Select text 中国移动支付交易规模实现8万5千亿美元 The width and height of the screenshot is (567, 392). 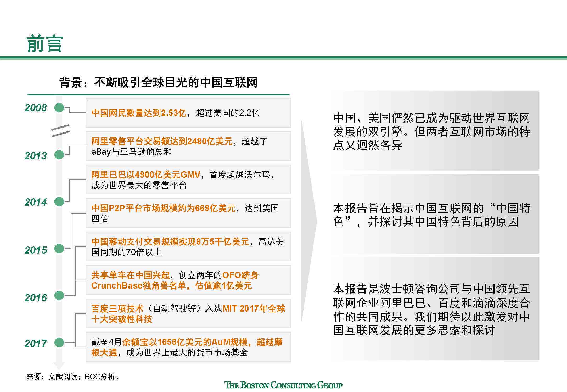tap(170, 242)
